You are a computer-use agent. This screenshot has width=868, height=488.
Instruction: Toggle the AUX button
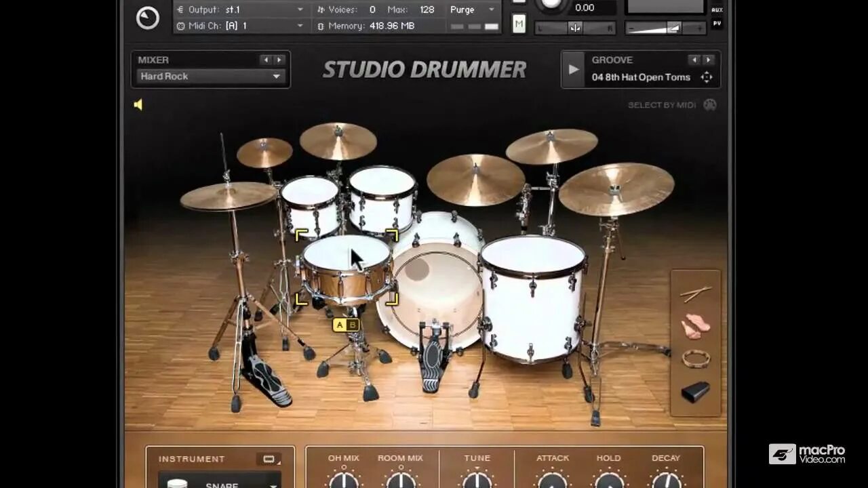coord(717,9)
